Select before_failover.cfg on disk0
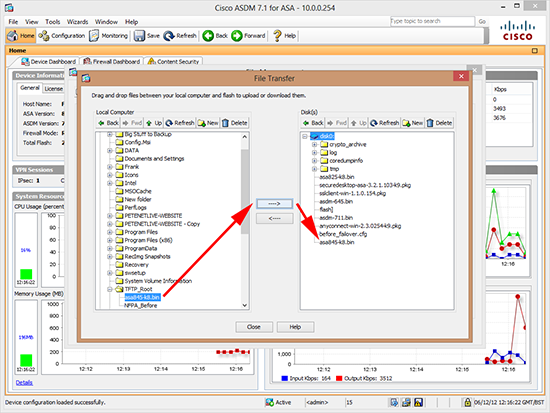The image size is (550, 413). [x=343, y=234]
